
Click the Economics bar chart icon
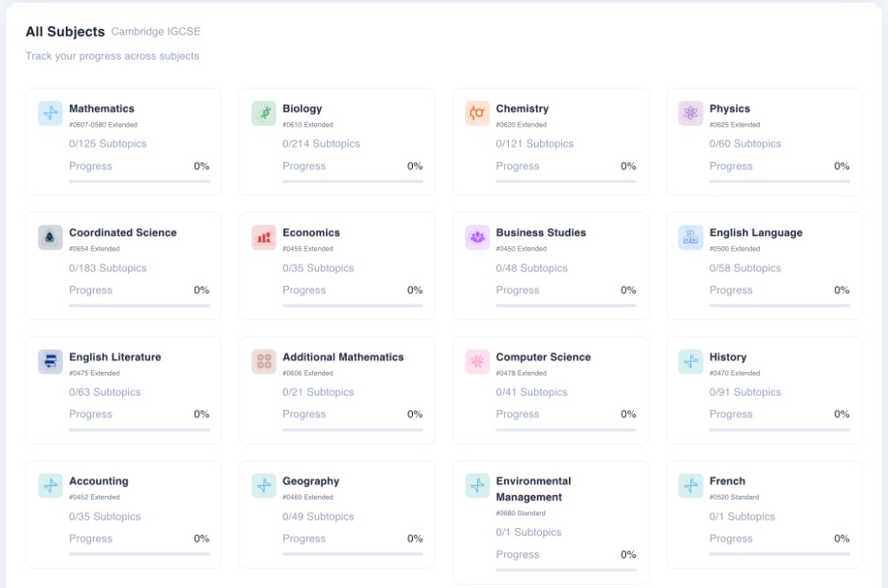263,237
